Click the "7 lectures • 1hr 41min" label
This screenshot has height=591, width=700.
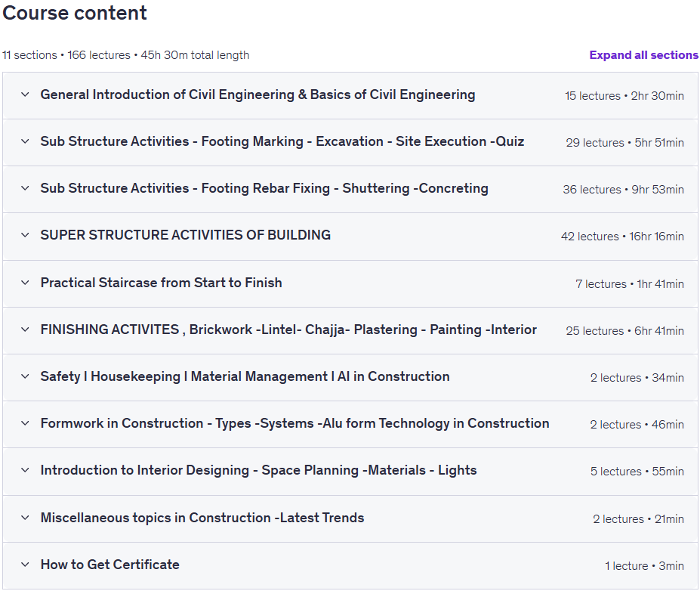click(x=630, y=284)
